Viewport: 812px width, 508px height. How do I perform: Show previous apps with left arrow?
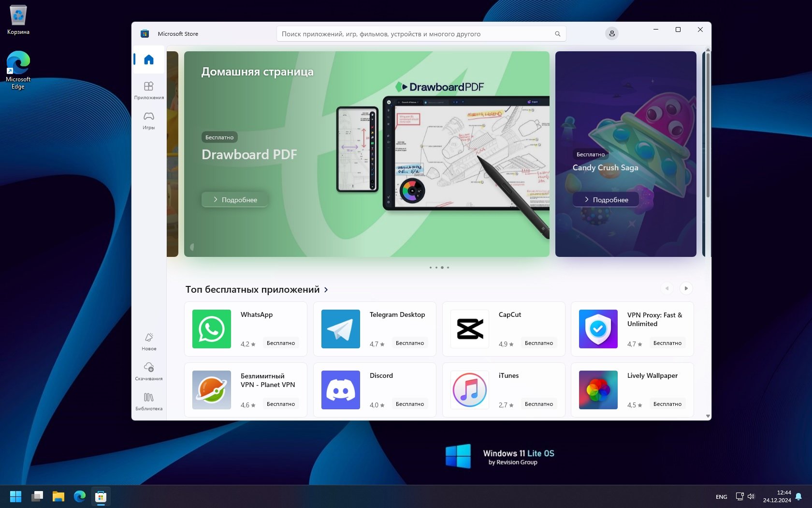pos(667,288)
